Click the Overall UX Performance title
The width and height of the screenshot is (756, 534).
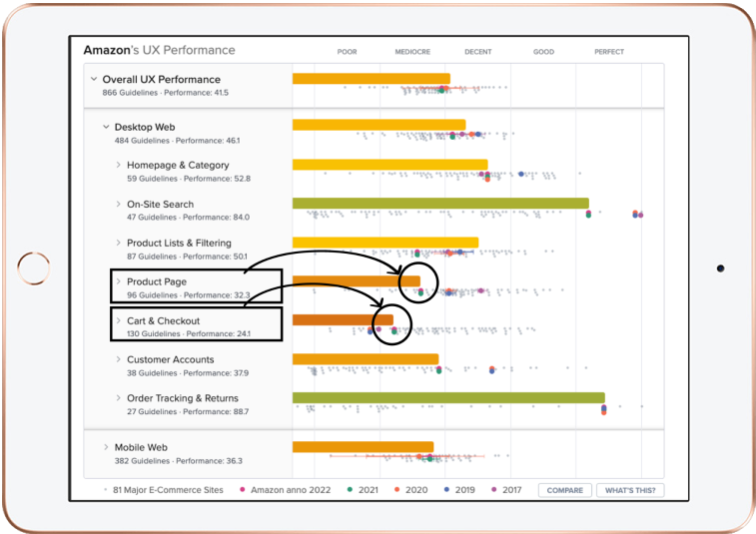tap(162, 80)
